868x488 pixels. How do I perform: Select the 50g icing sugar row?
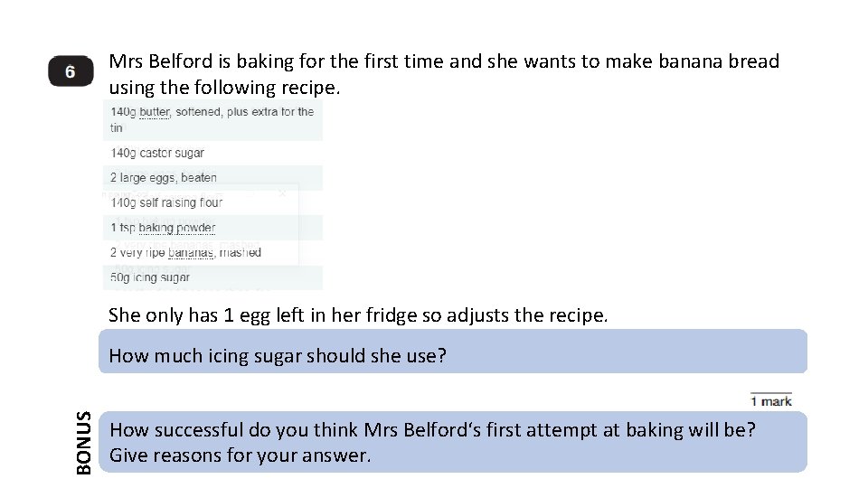pyautogui.click(x=151, y=277)
